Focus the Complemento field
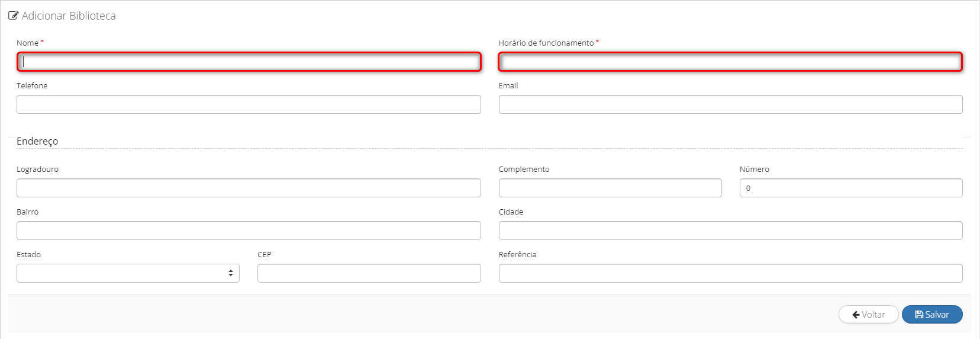The height and width of the screenshot is (339, 980). click(610, 188)
